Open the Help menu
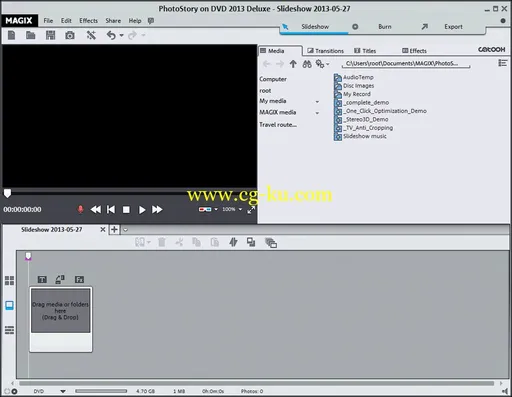The width and height of the screenshot is (512, 397). click(135, 21)
